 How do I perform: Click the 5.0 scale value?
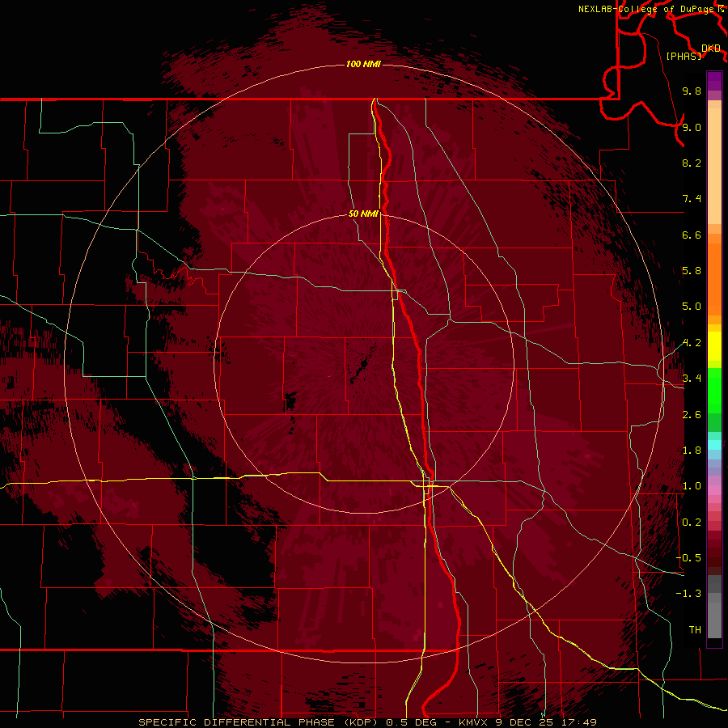click(x=692, y=307)
